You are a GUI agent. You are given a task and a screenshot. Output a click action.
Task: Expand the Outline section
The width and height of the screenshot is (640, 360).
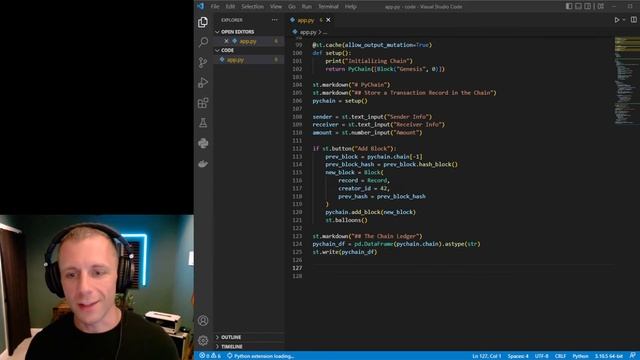(249, 337)
